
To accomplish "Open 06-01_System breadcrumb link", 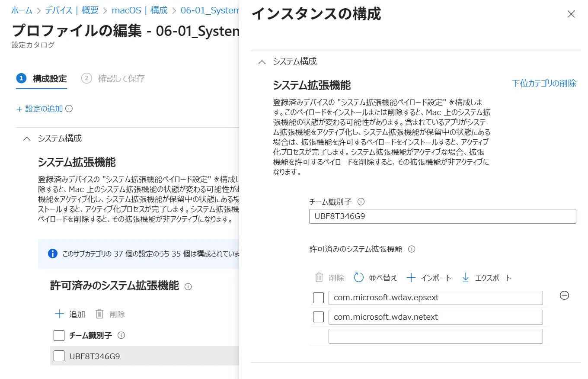I will click(x=210, y=10).
